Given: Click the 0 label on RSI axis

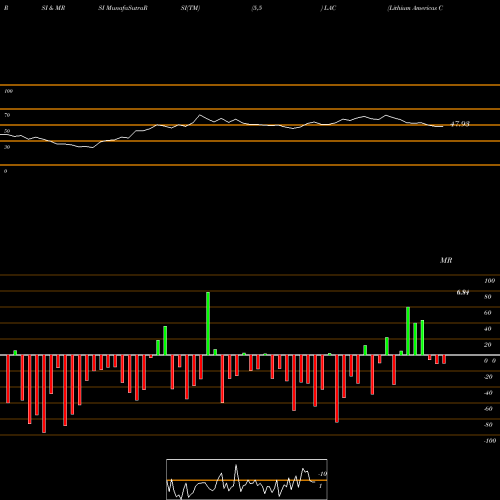Looking at the screenshot, I should coord(5,171).
